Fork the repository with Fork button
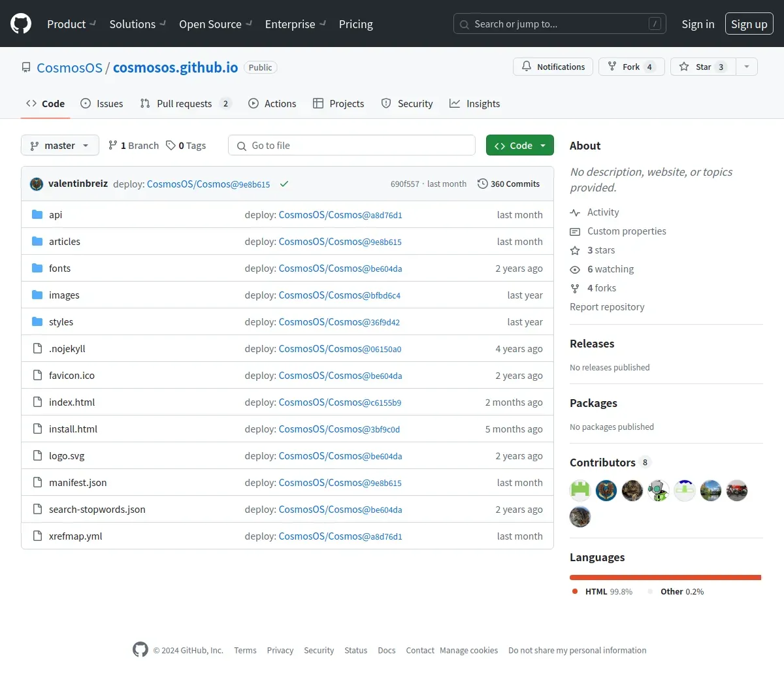This screenshot has height=684, width=784. click(631, 67)
